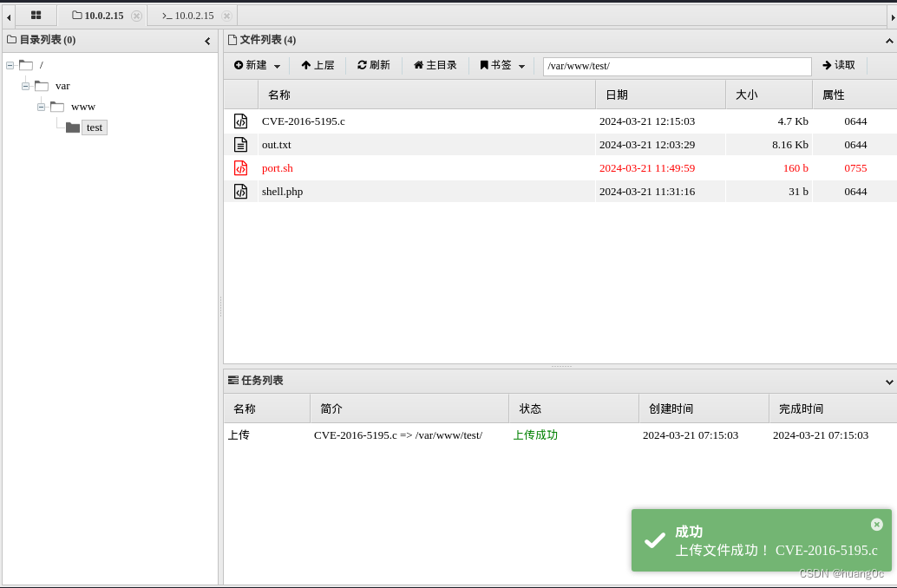
Task: Click permission 0755 of port.sh
Action: (x=856, y=168)
